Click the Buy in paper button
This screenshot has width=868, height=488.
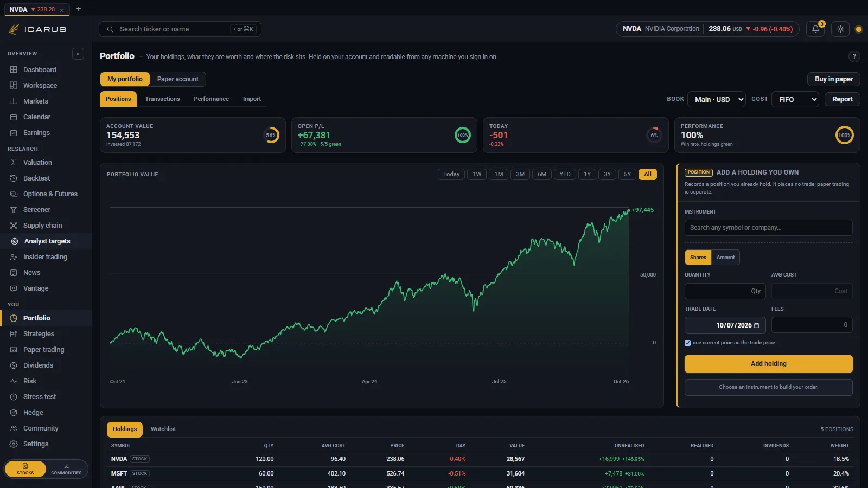pos(833,79)
